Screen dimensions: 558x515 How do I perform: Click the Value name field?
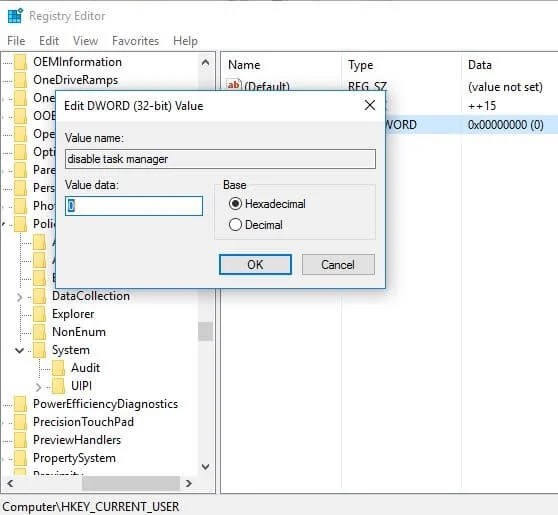(x=220, y=159)
